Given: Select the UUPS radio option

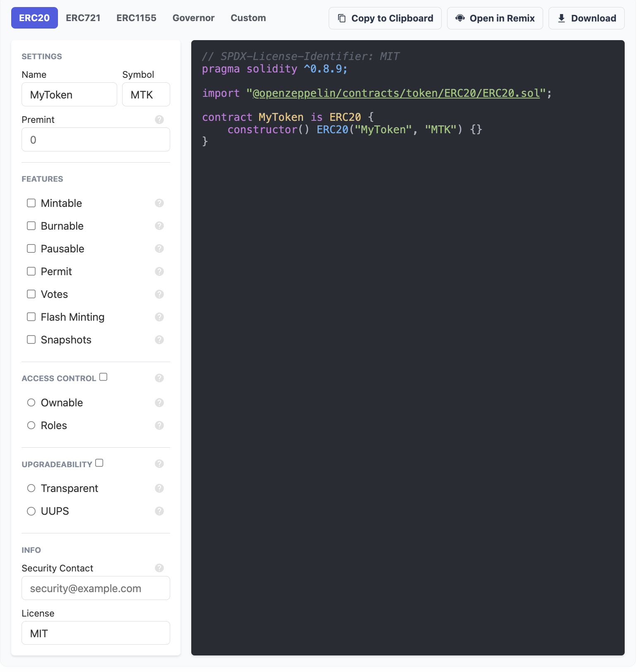Looking at the screenshot, I should [x=31, y=511].
